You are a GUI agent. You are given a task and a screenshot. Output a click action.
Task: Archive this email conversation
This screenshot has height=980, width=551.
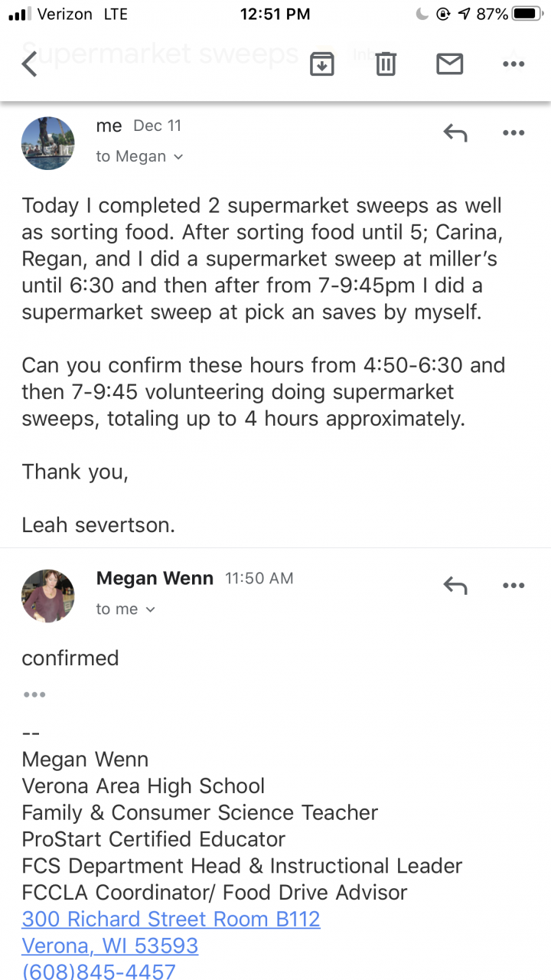322,64
